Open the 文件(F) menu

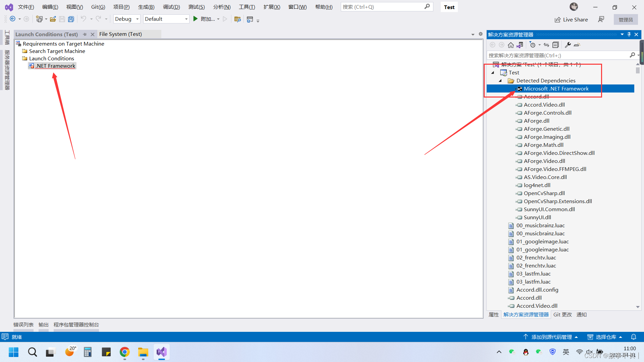pos(26,7)
